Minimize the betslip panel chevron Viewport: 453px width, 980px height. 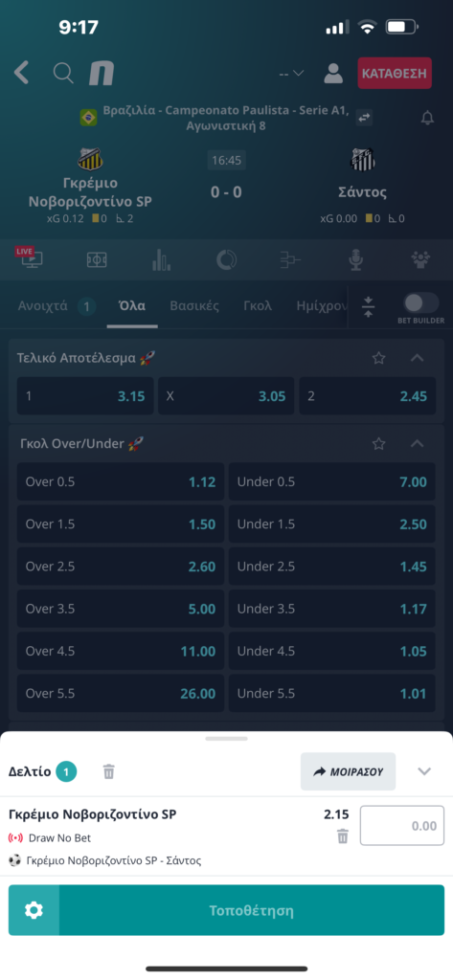pos(424,771)
